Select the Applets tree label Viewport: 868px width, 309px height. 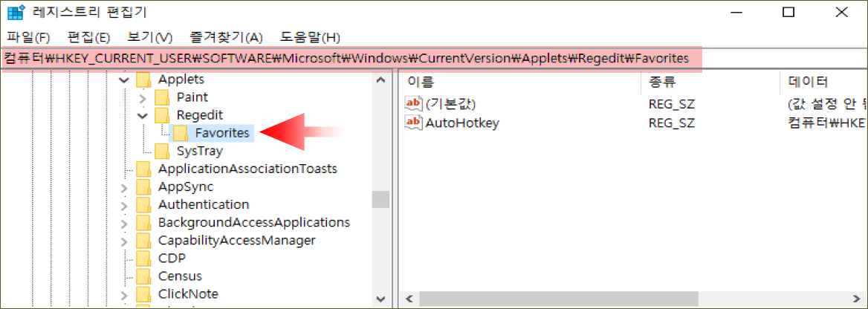pyautogui.click(x=181, y=79)
